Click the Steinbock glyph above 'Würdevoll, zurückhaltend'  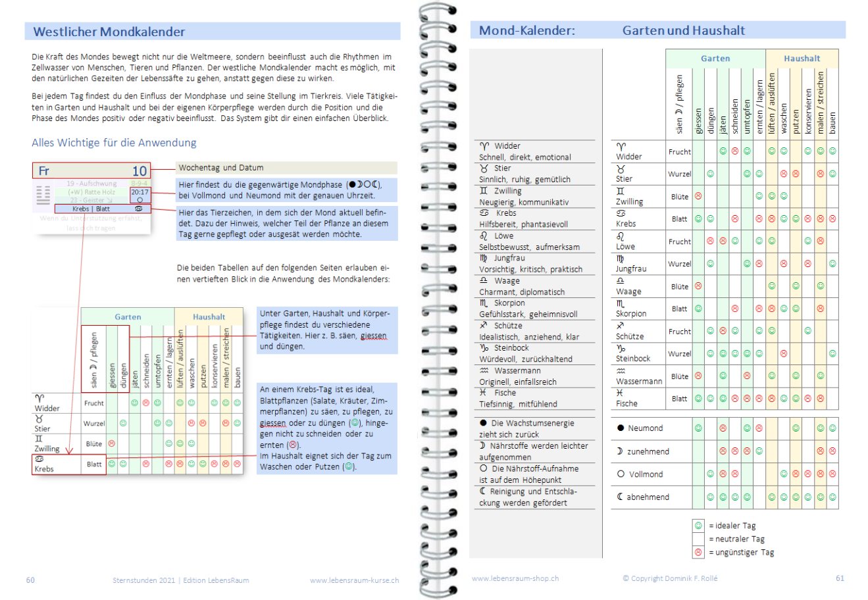coord(484,348)
